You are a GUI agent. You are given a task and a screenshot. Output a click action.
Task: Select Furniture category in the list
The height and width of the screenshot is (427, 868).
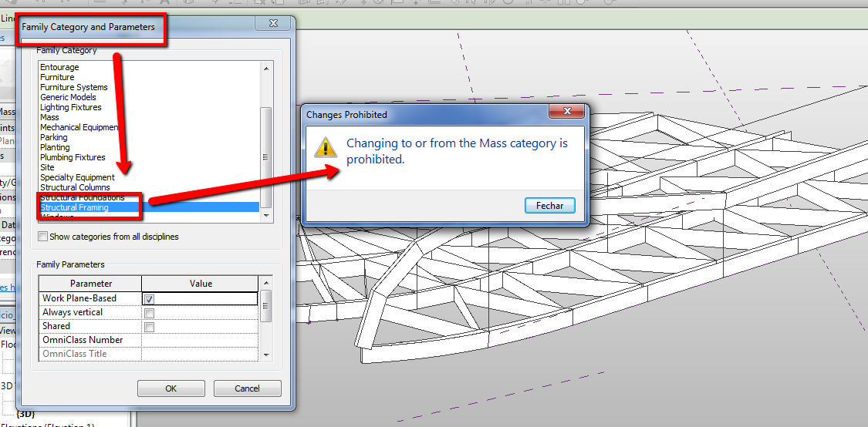coord(57,77)
